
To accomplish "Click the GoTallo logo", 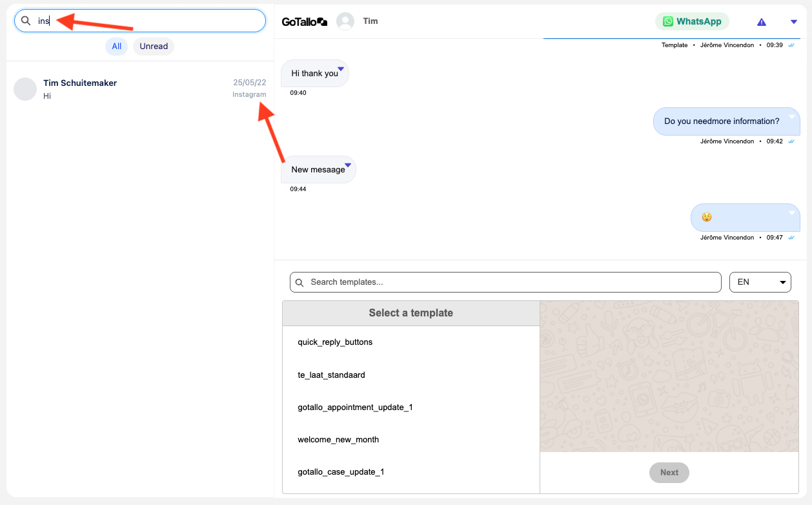I will (305, 21).
